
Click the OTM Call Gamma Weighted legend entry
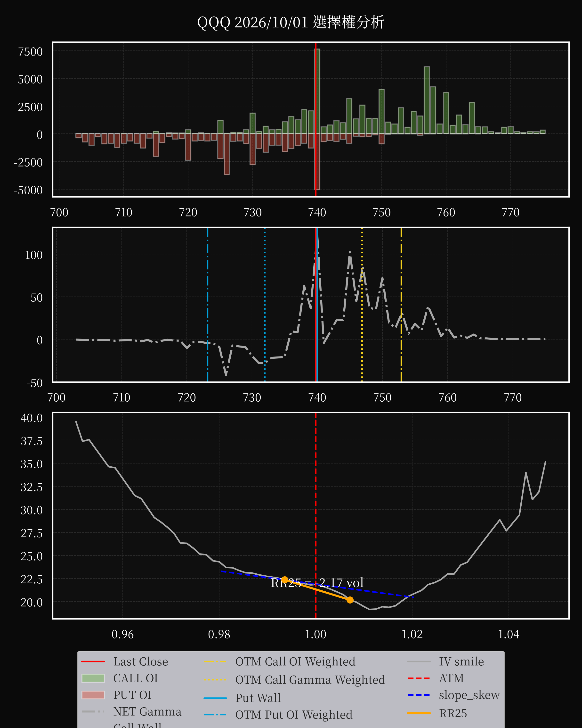coord(294,680)
